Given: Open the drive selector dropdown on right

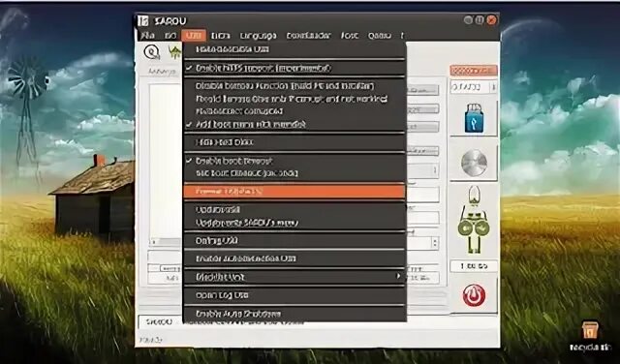Looking at the screenshot, I should [x=474, y=87].
